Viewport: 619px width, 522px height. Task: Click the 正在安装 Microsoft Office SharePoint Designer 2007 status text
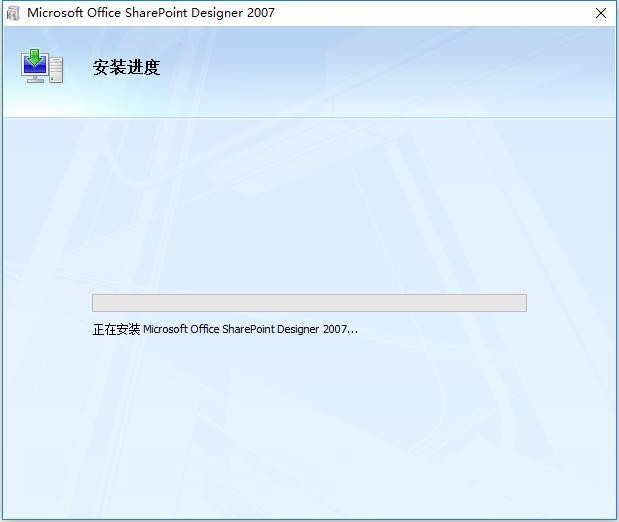pos(225,329)
